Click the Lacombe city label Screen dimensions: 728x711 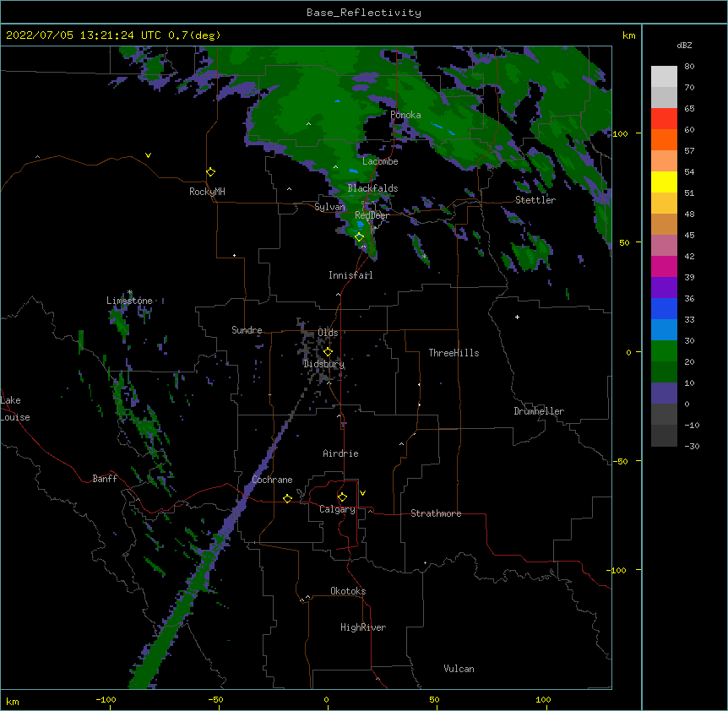click(380, 161)
